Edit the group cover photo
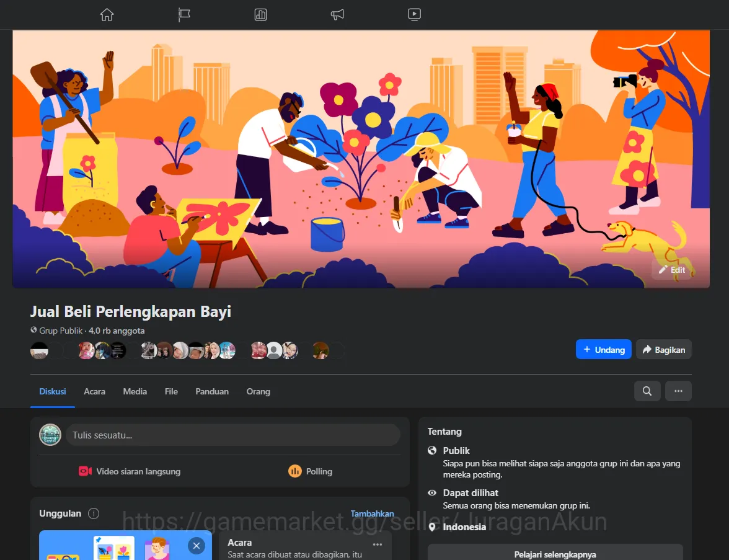Viewport: 729px width, 560px height. 672,270
